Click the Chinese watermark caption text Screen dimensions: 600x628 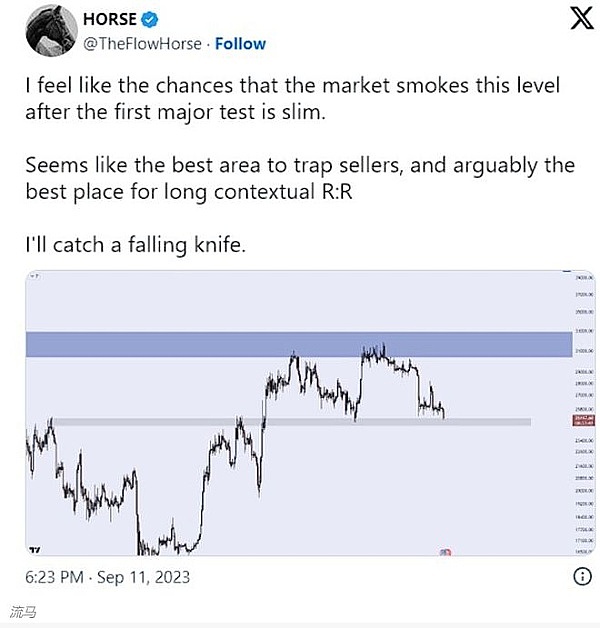pyautogui.click(x=22, y=611)
